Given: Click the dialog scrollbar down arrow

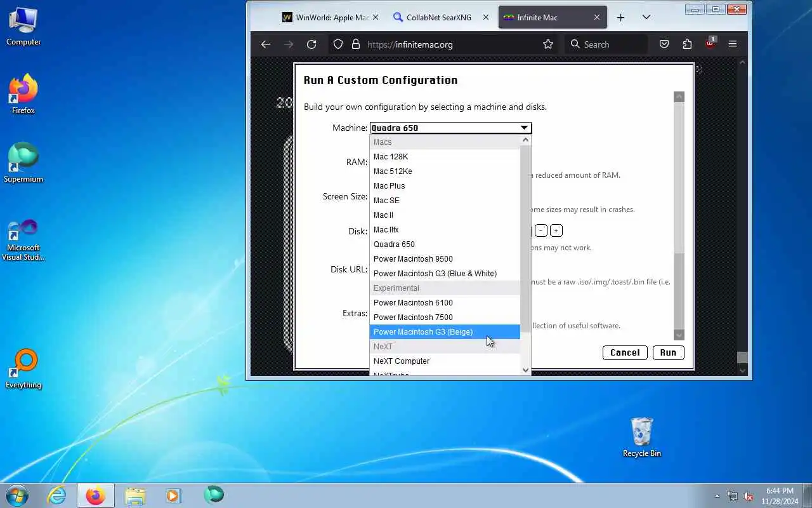Looking at the screenshot, I should point(679,335).
